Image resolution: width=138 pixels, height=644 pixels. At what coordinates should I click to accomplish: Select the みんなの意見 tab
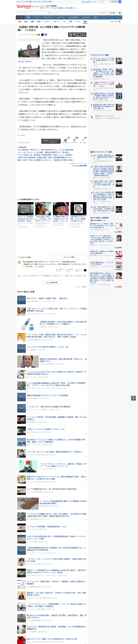click(x=73, y=17)
